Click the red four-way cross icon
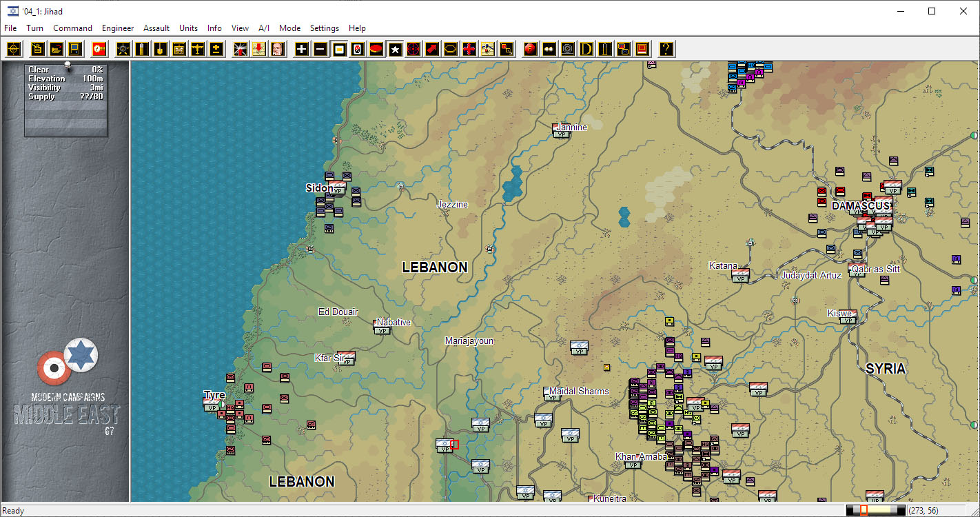 469,49
